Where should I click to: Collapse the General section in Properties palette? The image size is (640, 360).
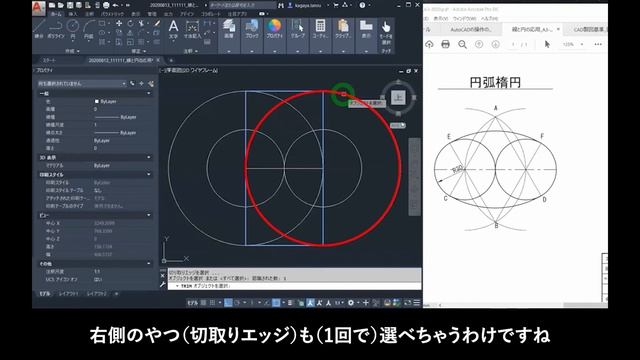[x=149, y=93]
